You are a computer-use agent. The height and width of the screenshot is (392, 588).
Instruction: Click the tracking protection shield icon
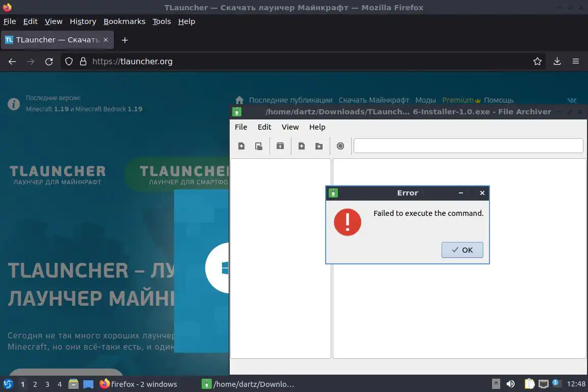[x=69, y=62]
